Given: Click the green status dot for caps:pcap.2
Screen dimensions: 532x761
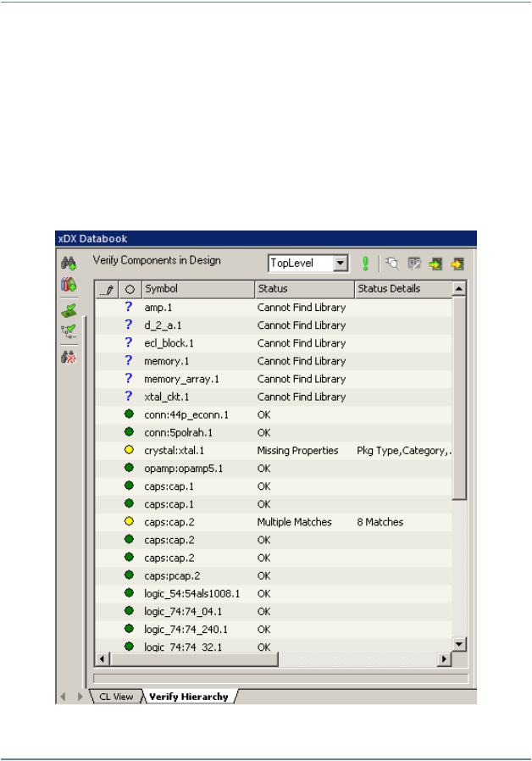Looking at the screenshot, I should click(129, 575).
